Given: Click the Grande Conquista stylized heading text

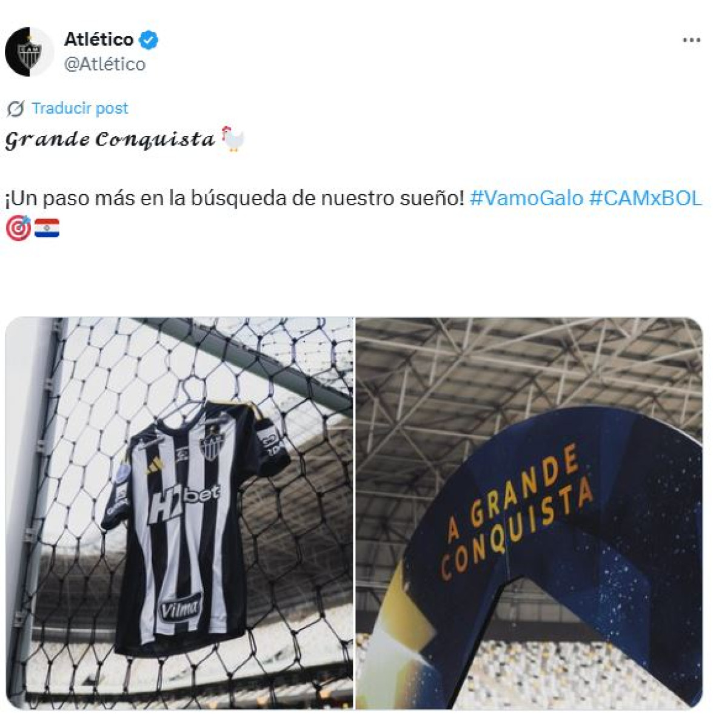Looking at the screenshot, I should click(110, 140).
